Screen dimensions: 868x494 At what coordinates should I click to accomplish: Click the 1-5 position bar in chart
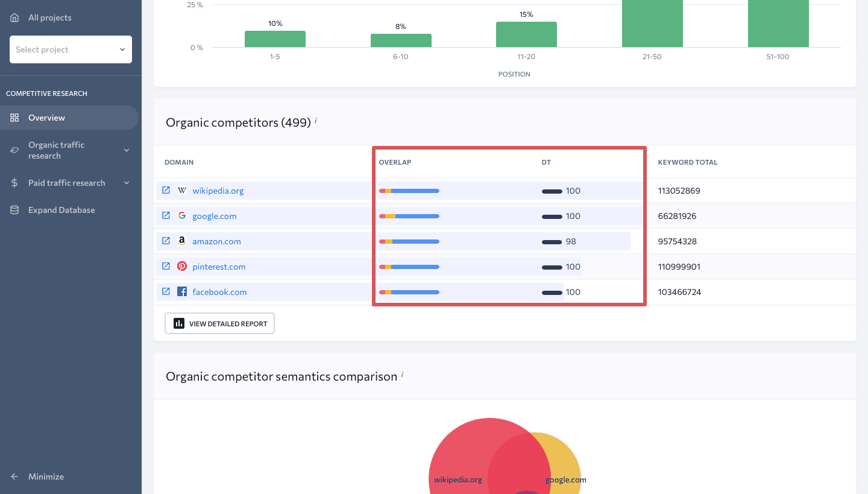[275, 39]
